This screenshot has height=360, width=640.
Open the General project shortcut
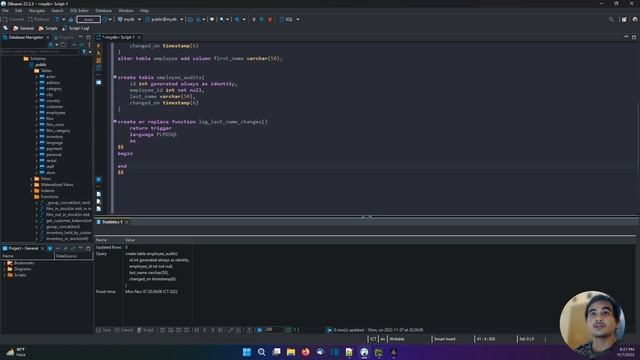coord(23,28)
